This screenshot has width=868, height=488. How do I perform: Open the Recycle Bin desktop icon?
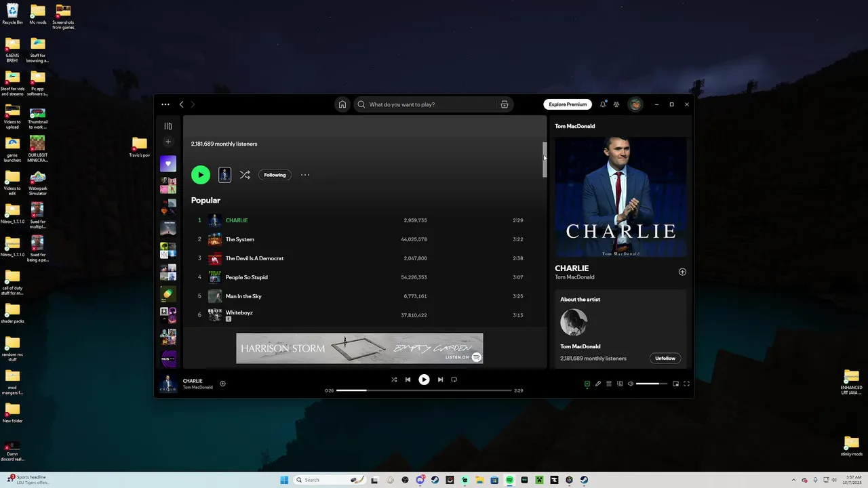pos(12,14)
